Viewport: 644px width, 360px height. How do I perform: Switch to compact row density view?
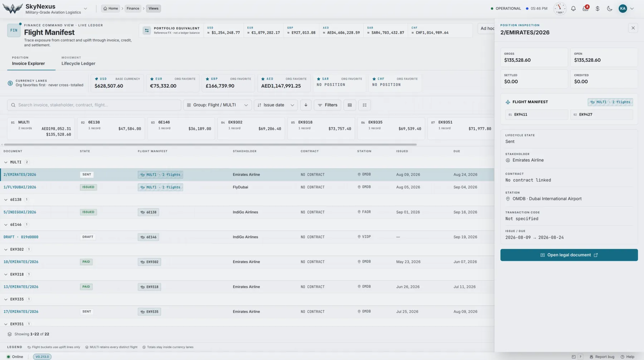click(350, 105)
